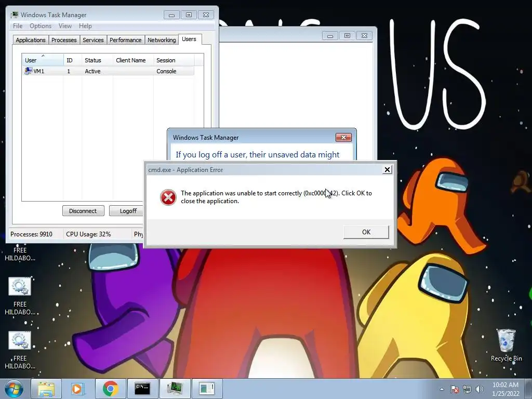This screenshot has height=399, width=532.
Task: Close the Windows Task Manager window
Action: [x=206, y=15]
